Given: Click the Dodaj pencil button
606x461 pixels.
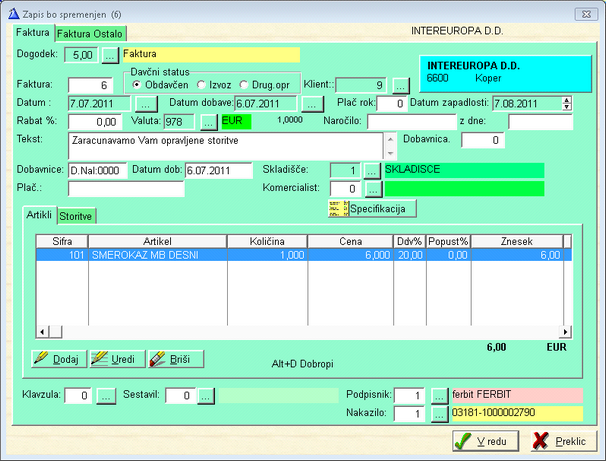Looking at the screenshot, I should coord(59,359).
